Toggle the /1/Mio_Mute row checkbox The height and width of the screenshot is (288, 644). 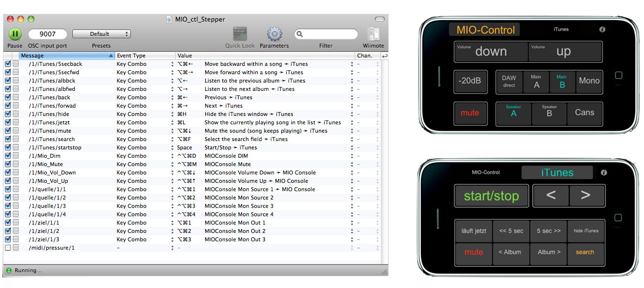click(x=8, y=164)
